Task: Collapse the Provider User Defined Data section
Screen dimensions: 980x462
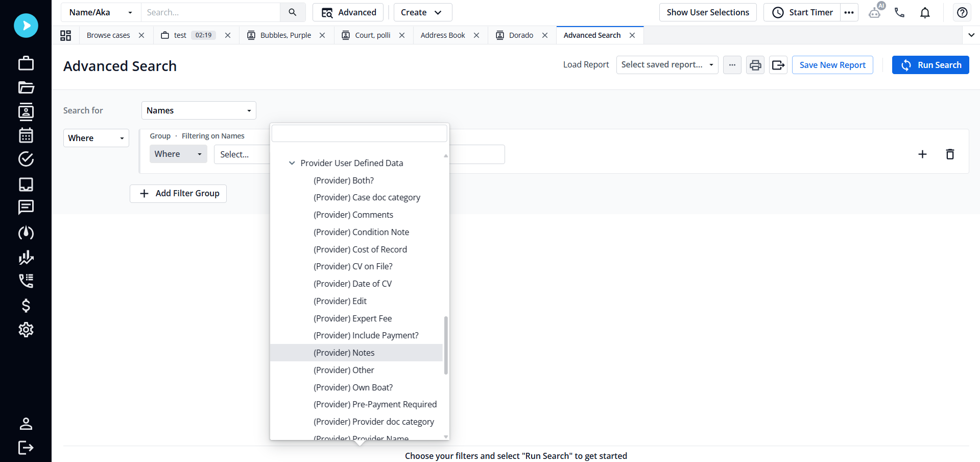Action: [292, 163]
